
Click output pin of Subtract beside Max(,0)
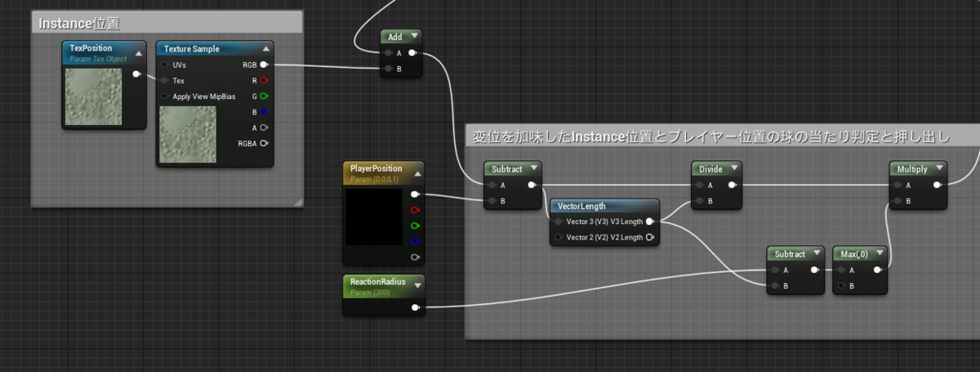(814, 270)
